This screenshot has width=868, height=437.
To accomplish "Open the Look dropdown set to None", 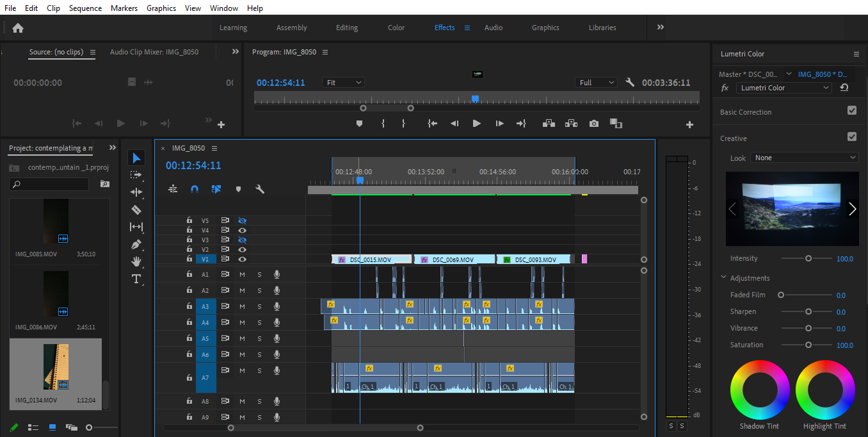I will [805, 158].
